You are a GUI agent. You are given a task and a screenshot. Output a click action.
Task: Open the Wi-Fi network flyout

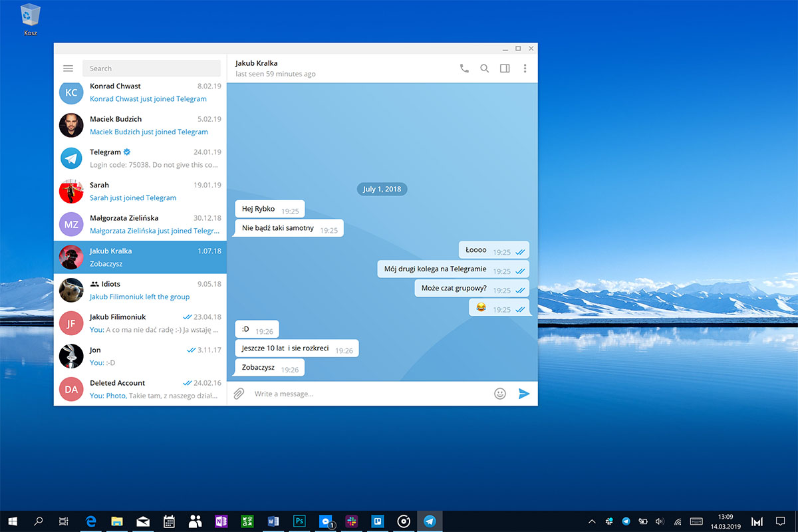(x=677, y=522)
